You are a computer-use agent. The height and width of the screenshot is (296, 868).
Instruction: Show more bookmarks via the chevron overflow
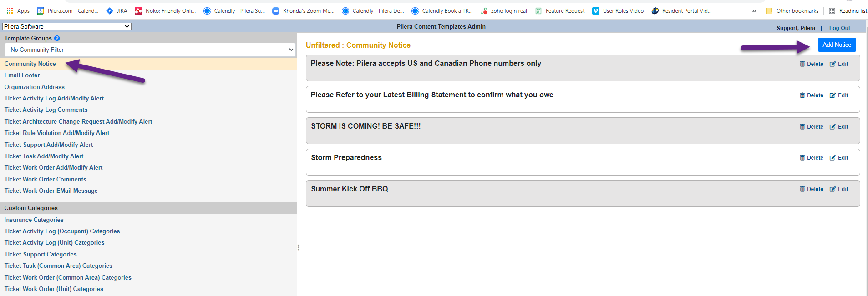coord(754,11)
